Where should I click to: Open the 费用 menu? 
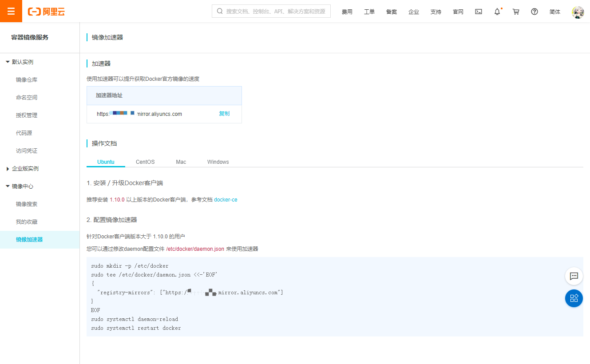click(x=347, y=12)
